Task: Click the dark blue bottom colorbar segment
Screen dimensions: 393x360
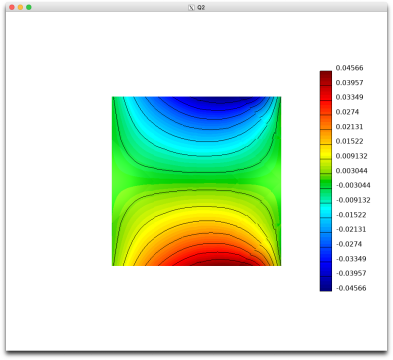Action: (x=326, y=284)
